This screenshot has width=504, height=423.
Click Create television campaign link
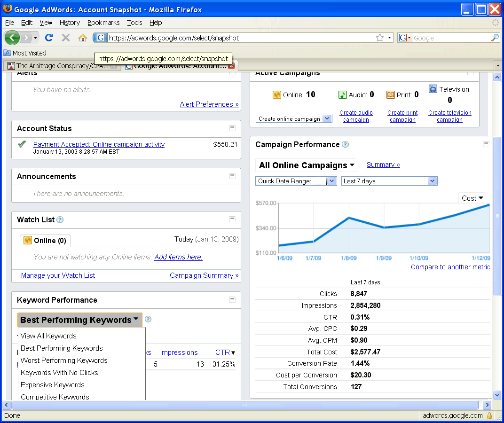[449, 116]
